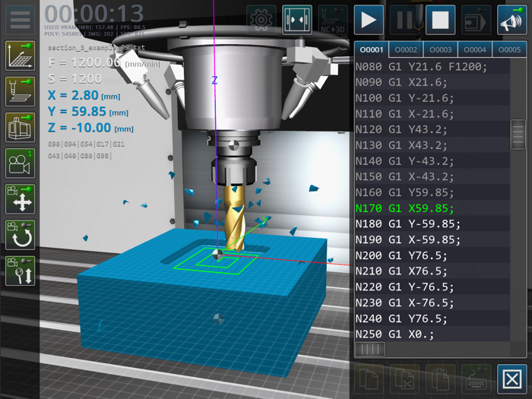Switch to program tab O0005
This screenshot has width=532, height=399.
click(x=509, y=50)
